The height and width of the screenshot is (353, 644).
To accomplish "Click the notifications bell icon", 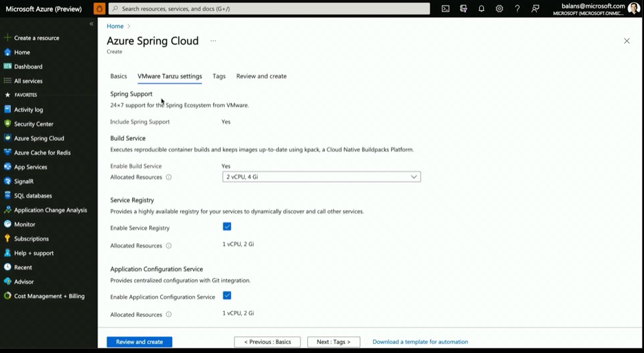I will click(x=481, y=9).
